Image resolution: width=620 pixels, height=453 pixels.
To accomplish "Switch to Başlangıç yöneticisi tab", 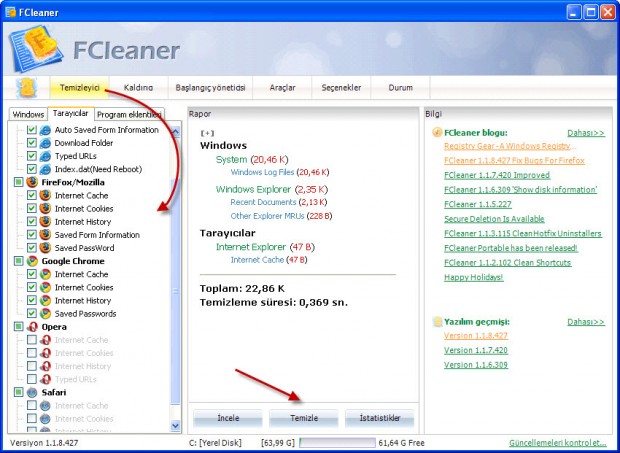I will (x=210, y=88).
